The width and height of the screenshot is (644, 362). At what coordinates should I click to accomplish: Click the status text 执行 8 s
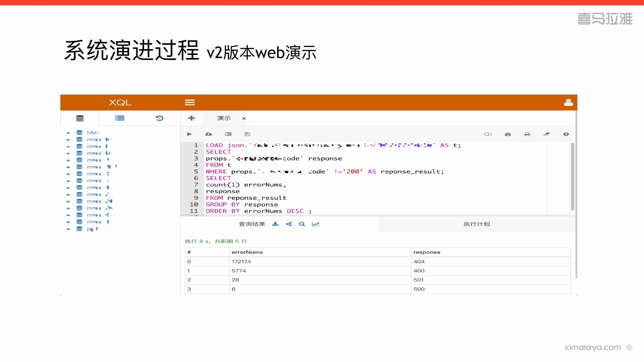(197, 241)
